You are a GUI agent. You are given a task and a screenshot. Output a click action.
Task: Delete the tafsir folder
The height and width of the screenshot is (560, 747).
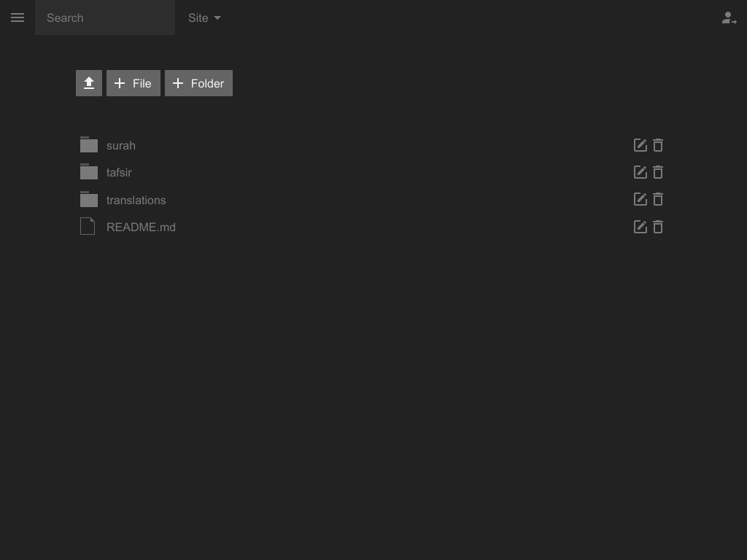coord(658,172)
